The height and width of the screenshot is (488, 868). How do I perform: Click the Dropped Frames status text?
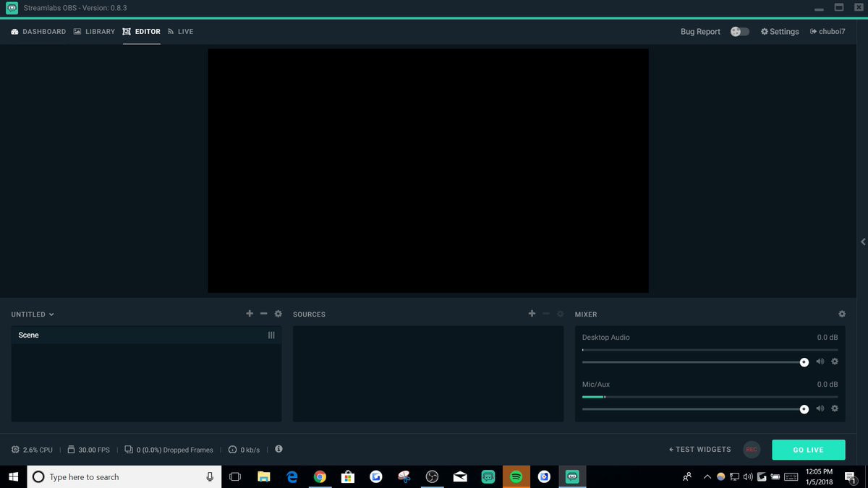(x=174, y=450)
